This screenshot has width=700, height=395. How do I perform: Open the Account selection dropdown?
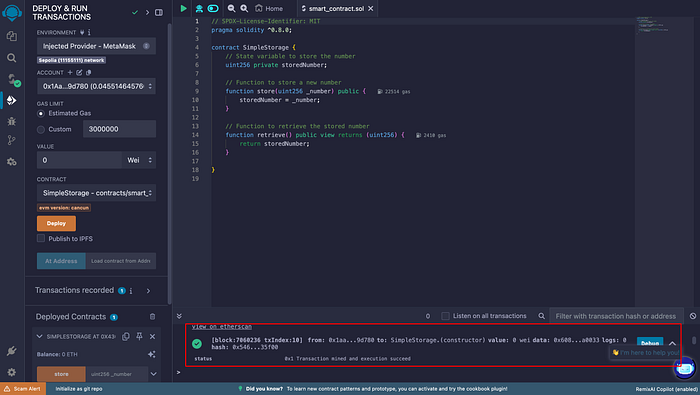click(x=96, y=86)
